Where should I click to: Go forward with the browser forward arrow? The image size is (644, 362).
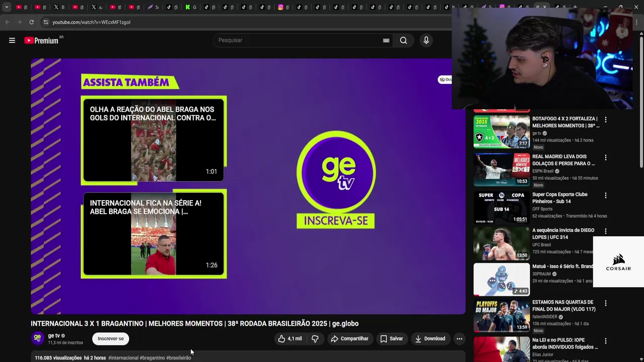click(19, 22)
